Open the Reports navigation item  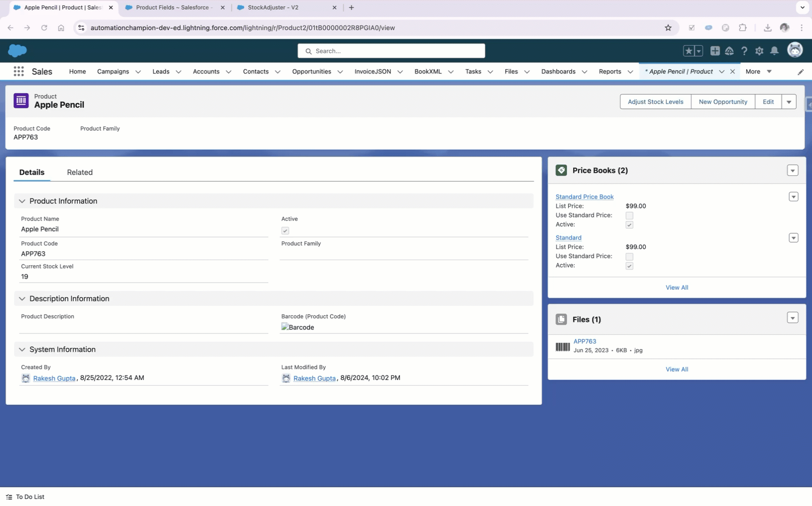tap(610, 71)
